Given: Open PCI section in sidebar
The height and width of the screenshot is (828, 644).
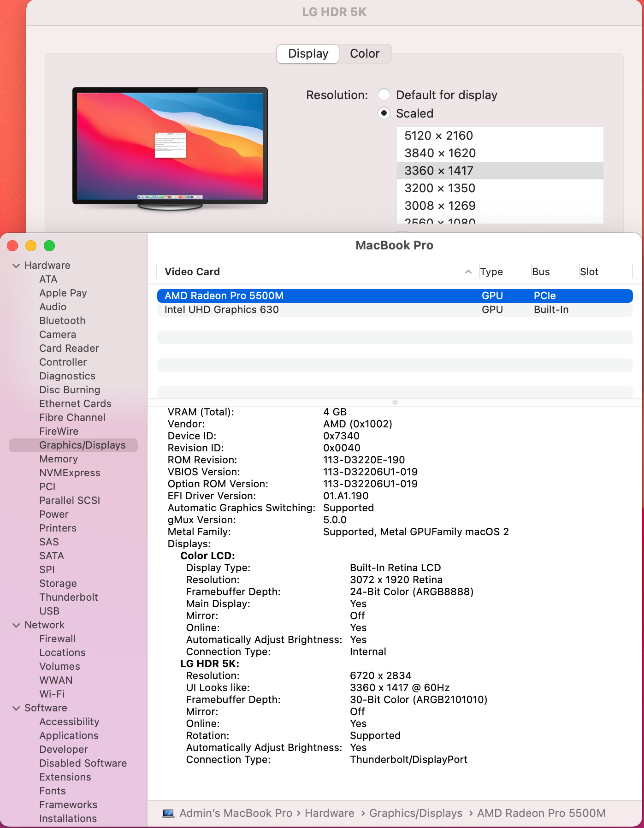Looking at the screenshot, I should [x=47, y=487].
